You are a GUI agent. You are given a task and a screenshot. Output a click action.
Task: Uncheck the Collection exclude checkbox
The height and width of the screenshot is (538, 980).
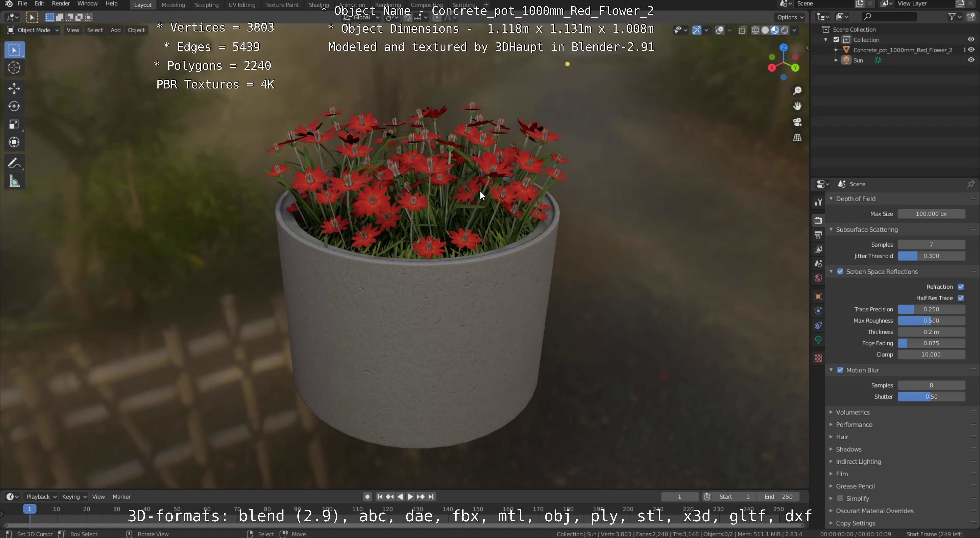click(x=836, y=40)
